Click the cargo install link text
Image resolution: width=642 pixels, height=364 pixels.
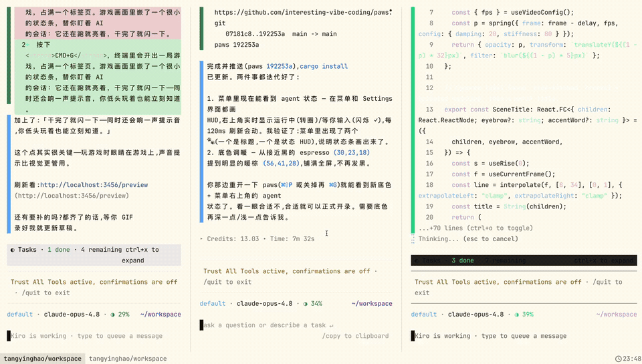(x=324, y=66)
